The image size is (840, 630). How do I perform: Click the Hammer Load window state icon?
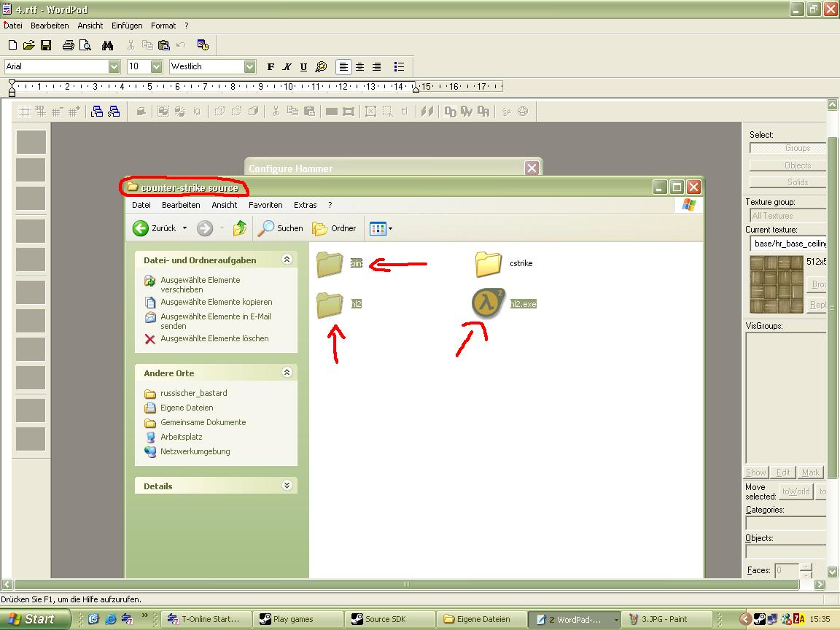(97, 112)
